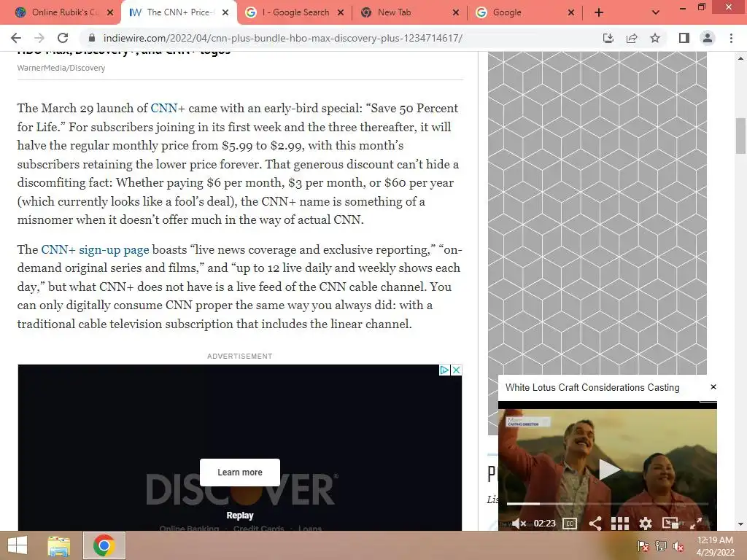Switch to the New Tab tab
This screenshot has height=560, width=747.
[x=410, y=12]
